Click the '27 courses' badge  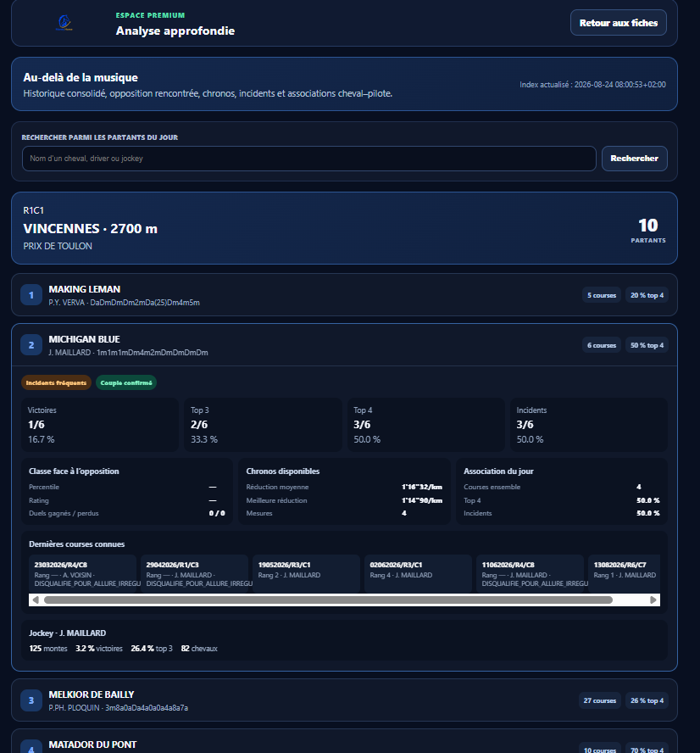[600, 700]
